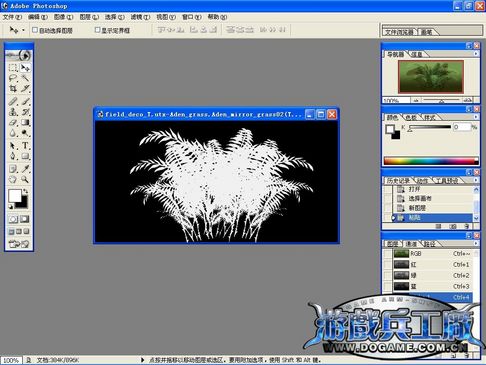Switch to the 路径 tab

430,244
